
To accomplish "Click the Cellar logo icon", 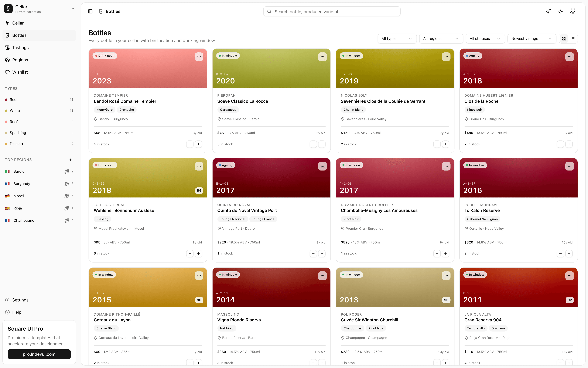I will (x=8, y=9).
